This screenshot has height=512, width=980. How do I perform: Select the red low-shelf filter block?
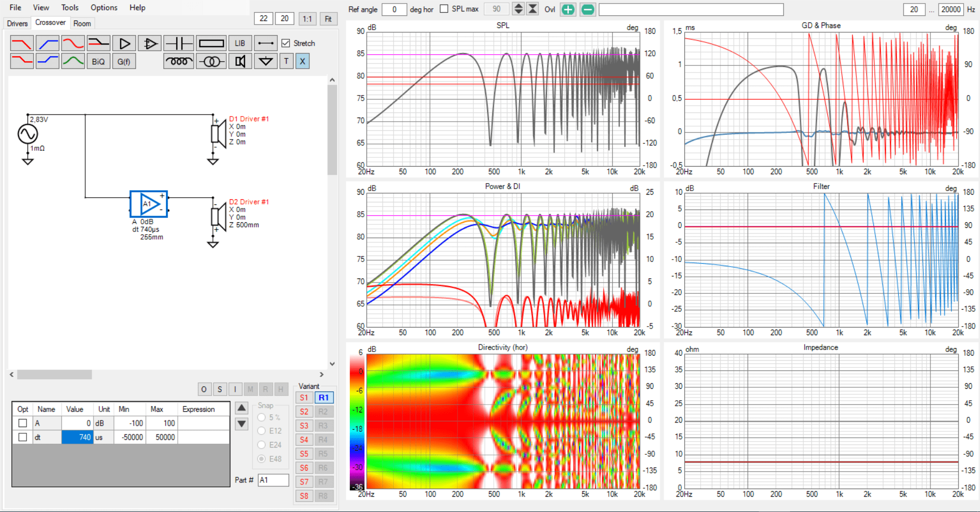point(22,61)
